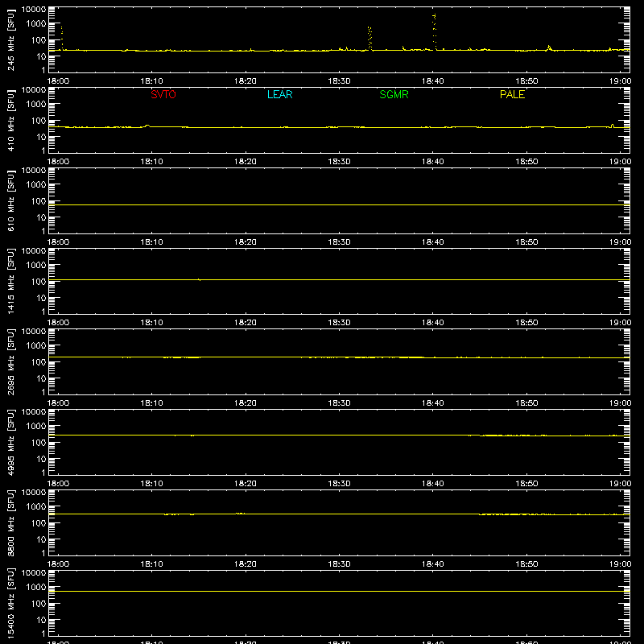
Task: Click the 18:30 time label of the 245 MHz plot
Action: 339,81
